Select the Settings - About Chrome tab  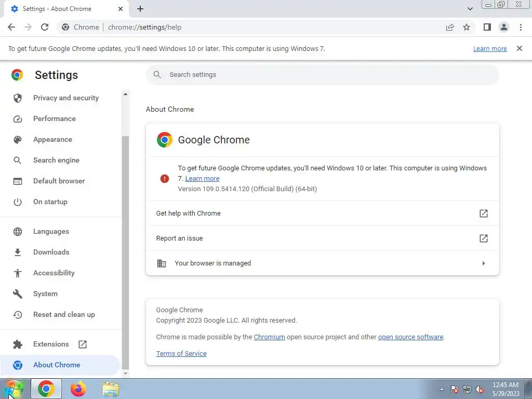click(66, 9)
